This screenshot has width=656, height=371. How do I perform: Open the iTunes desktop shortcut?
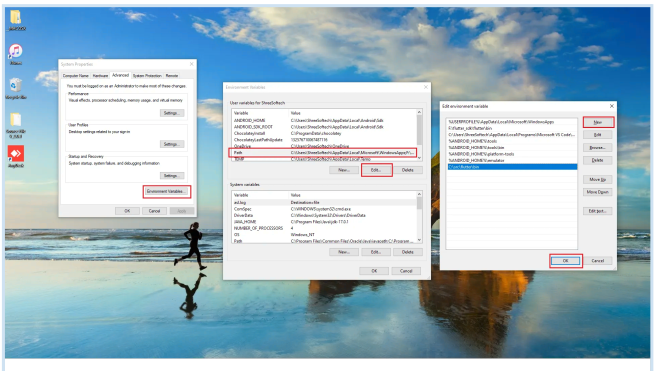click(15, 52)
